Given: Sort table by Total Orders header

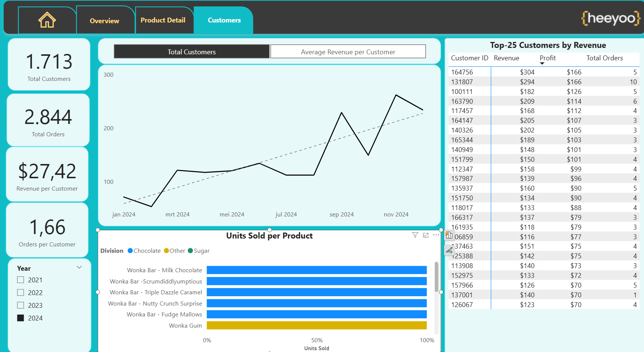Looking at the screenshot, I should coord(604,58).
